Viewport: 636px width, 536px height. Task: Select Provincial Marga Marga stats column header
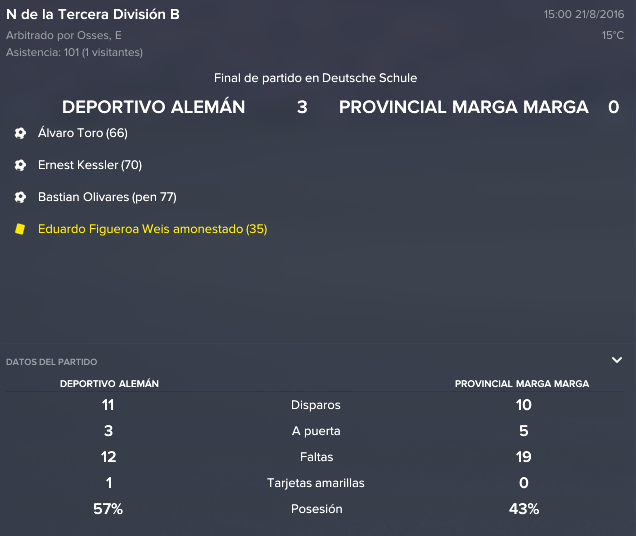[x=522, y=383]
